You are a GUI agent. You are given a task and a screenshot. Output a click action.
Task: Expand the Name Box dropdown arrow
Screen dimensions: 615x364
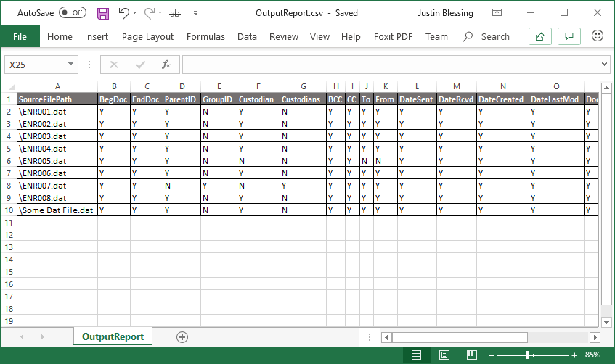[x=71, y=65]
